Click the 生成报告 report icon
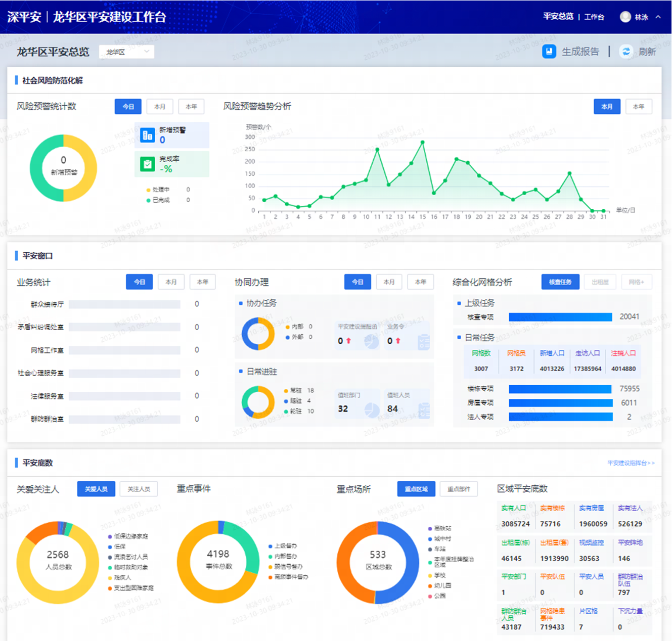Image resolution: width=672 pixels, height=641 pixels. [x=549, y=52]
